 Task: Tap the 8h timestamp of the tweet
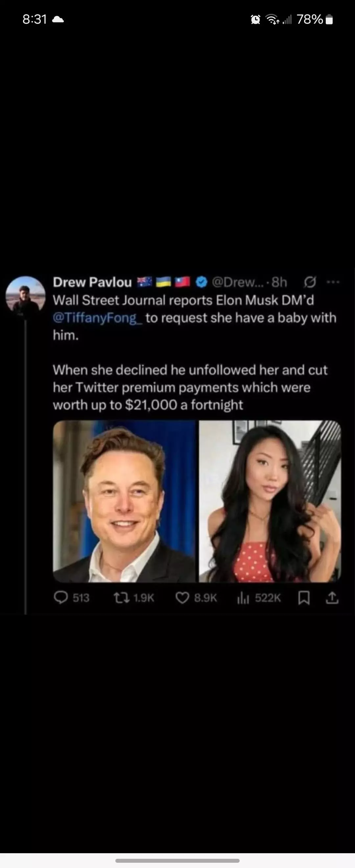[279, 282]
